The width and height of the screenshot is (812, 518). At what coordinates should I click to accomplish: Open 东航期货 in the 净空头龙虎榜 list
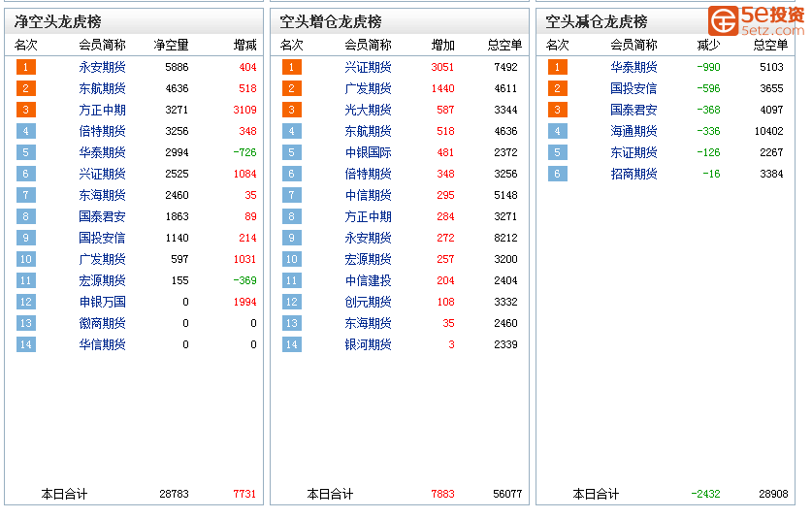[x=102, y=88]
